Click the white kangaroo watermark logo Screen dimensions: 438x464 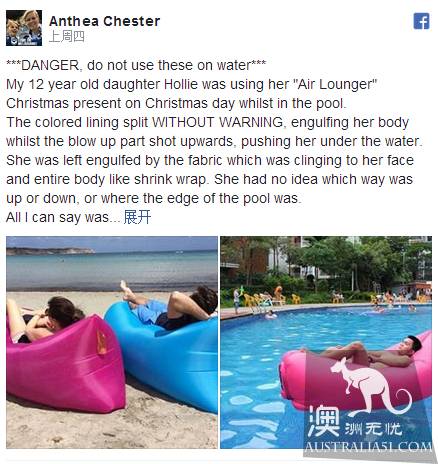[x=370, y=387]
